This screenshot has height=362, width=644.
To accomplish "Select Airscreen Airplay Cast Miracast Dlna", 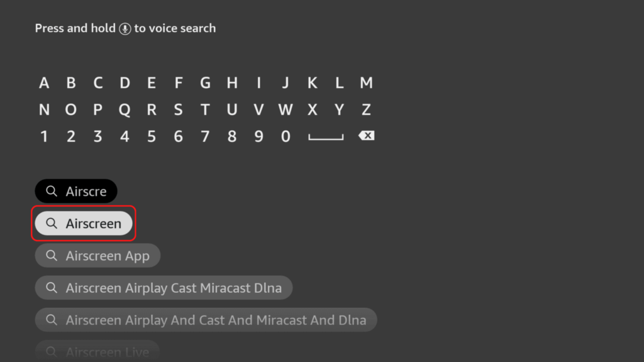I will [x=164, y=288].
